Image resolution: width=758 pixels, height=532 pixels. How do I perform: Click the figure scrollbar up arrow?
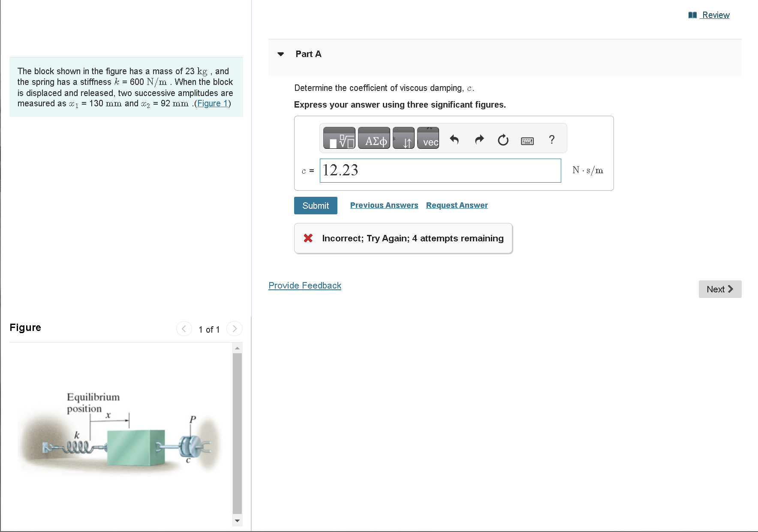[x=237, y=348]
